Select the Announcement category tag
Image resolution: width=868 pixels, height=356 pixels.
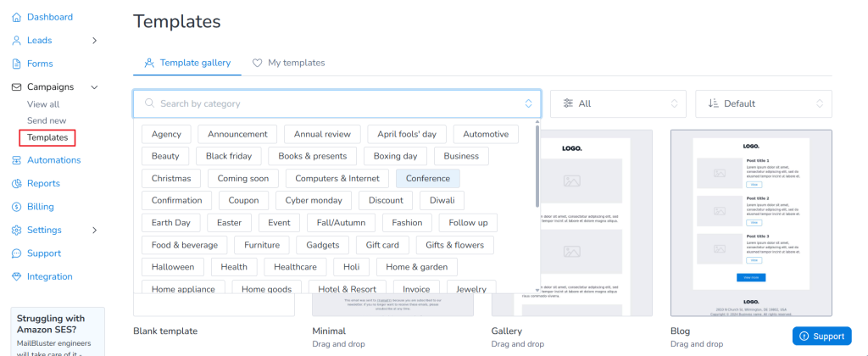pyautogui.click(x=237, y=134)
